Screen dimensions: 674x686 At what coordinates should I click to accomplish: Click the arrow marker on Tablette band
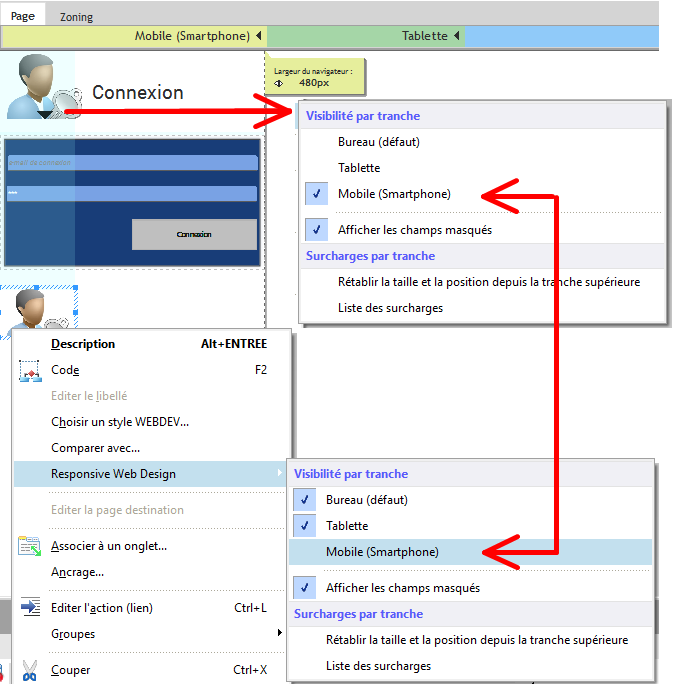(457, 36)
